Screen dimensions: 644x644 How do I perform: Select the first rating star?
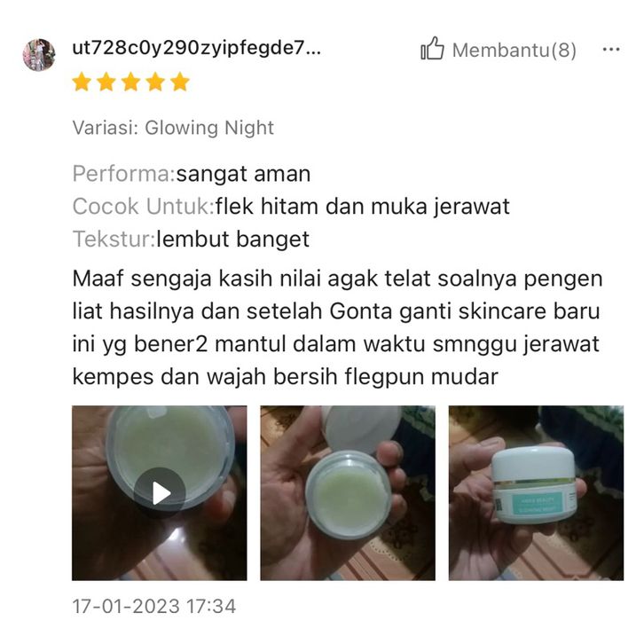pyautogui.click(x=82, y=82)
